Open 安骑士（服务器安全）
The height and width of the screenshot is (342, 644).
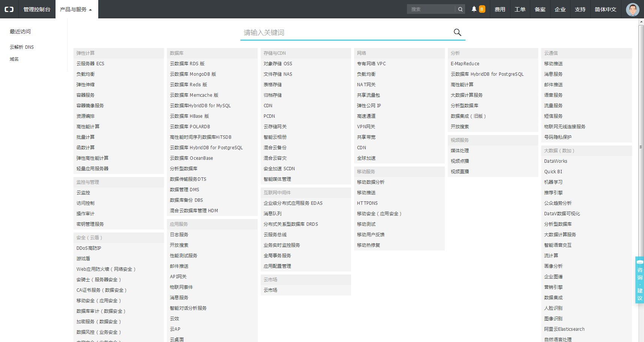(x=99, y=280)
